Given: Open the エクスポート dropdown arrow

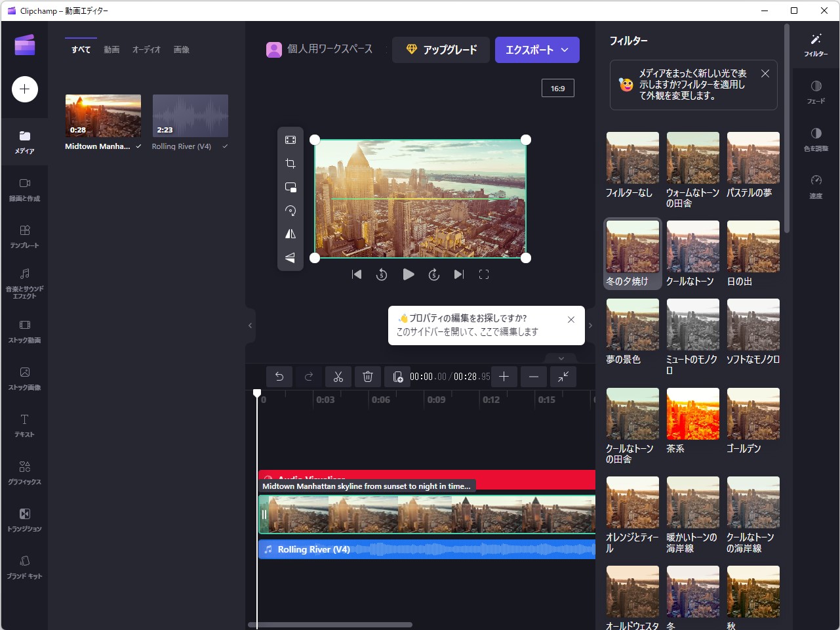Looking at the screenshot, I should (564, 49).
